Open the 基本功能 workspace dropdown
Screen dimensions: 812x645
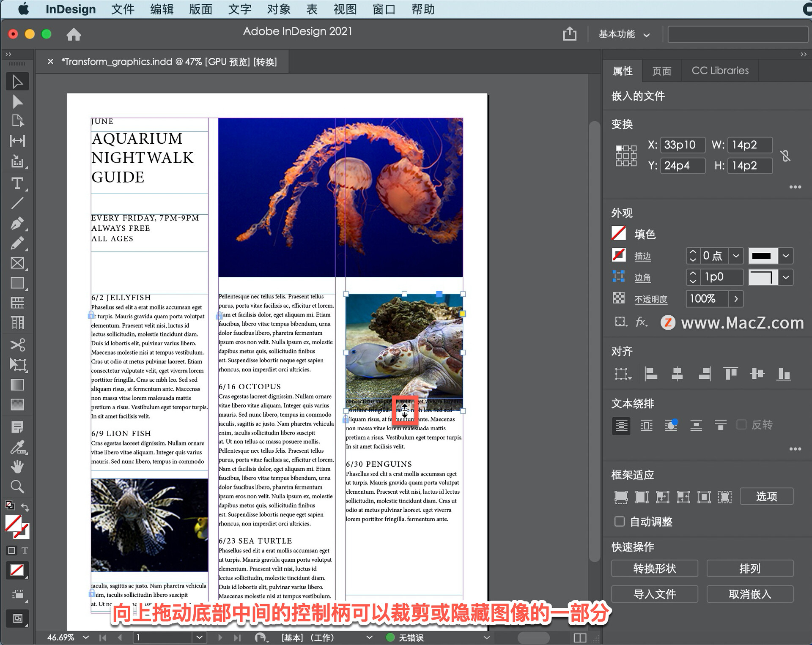click(x=624, y=34)
